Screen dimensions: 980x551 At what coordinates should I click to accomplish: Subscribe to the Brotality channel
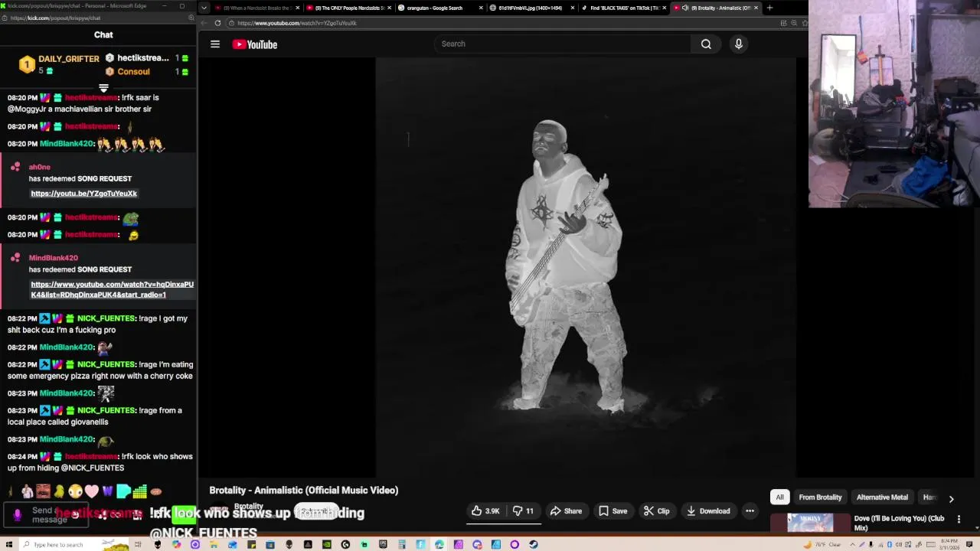click(316, 510)
